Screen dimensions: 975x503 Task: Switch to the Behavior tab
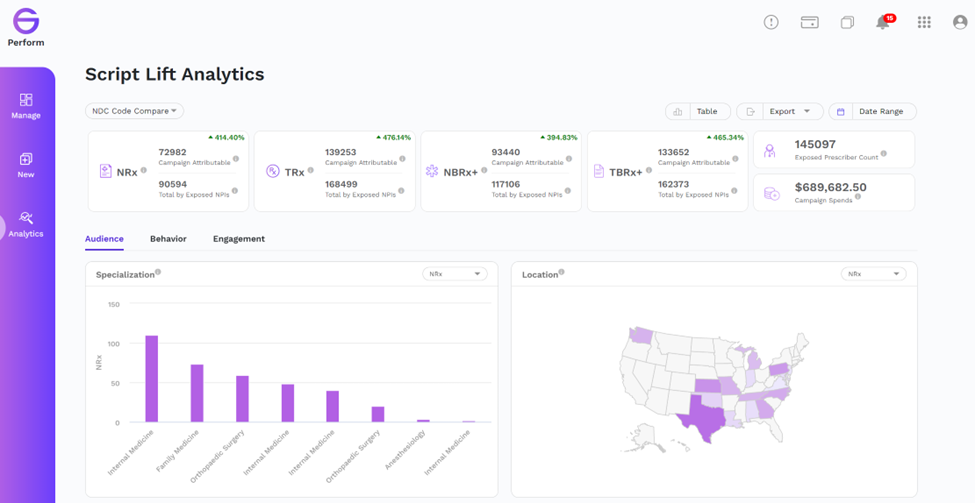click(x=168, y=239)
